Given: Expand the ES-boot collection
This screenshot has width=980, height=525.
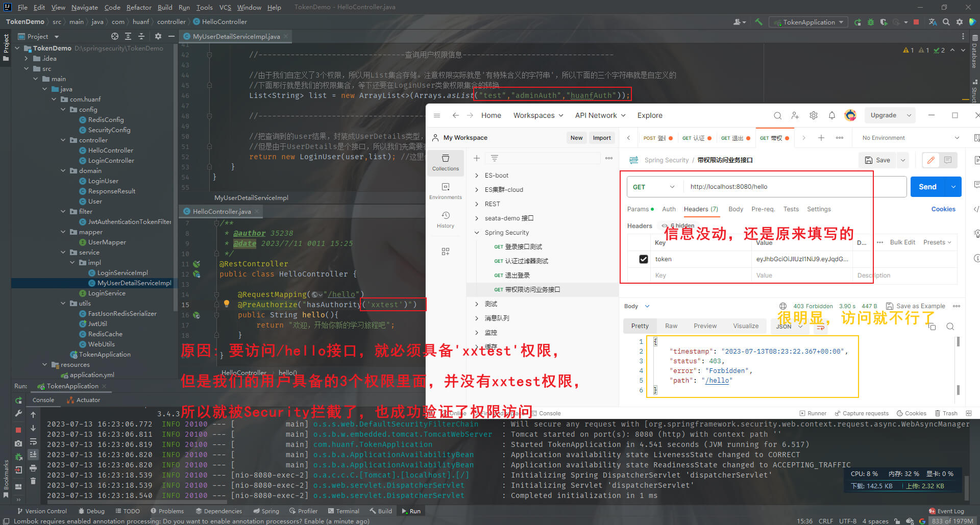Looking at the screenshot, I should [477, 176].
